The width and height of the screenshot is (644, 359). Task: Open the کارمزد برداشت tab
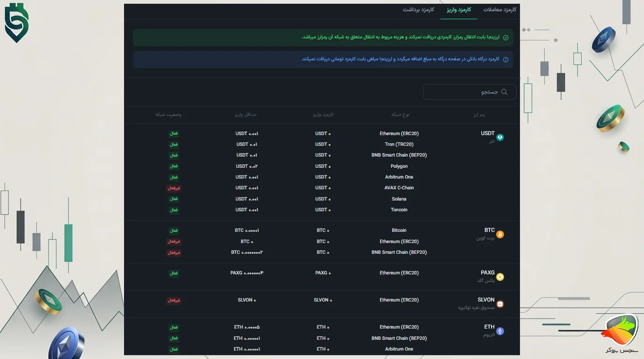coord(418,10)
